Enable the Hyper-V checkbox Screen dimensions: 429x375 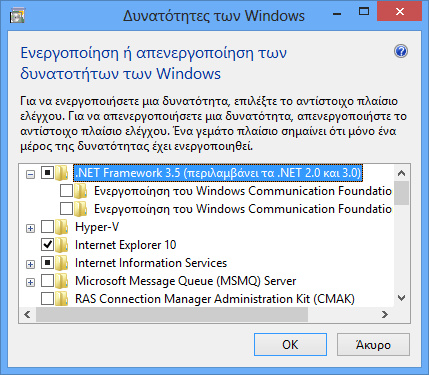(x=47, y=227)
